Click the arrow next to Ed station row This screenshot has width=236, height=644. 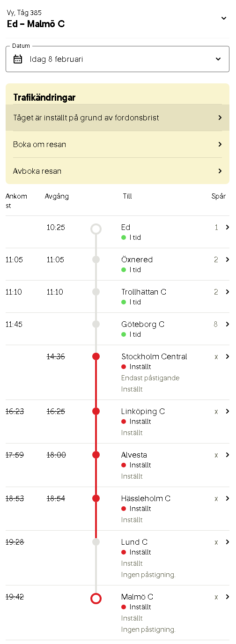[227, 227]
